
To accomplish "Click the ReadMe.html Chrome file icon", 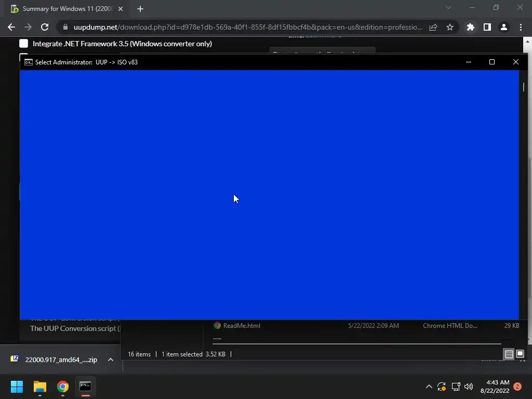I will (217, 326).
